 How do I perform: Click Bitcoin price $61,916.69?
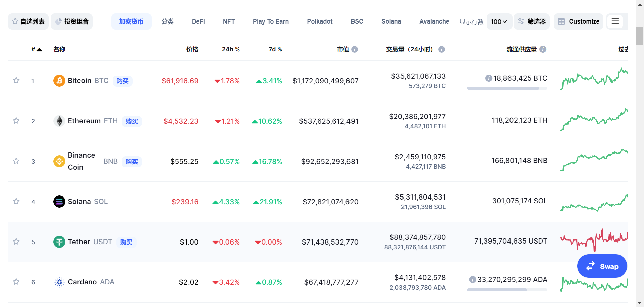coord(180,81)
